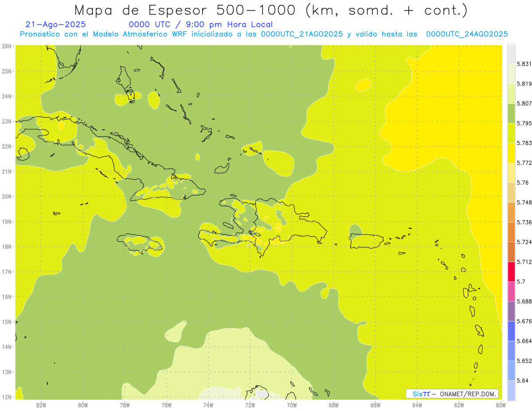The height and width of the screenshot is (411, 532).
Task: Click the latitude label 23N
Action: coord(7,121)
